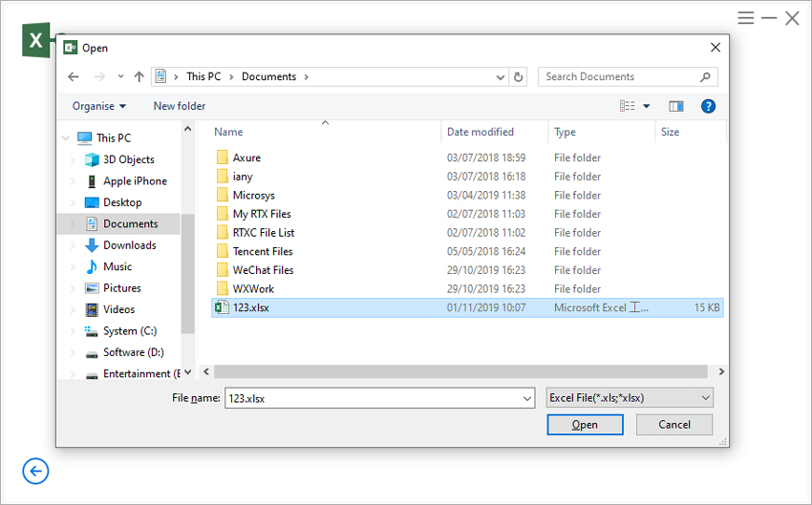
Task: Click the Cancel button
Action: [674, 425]
